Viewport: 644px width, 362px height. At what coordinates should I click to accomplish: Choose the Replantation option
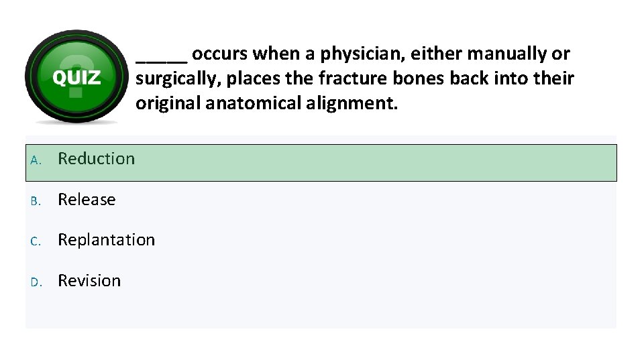tap(106, 240)
